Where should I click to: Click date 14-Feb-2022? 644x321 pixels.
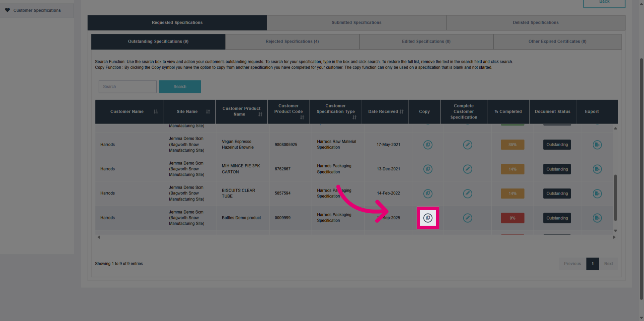coord(388,194)
